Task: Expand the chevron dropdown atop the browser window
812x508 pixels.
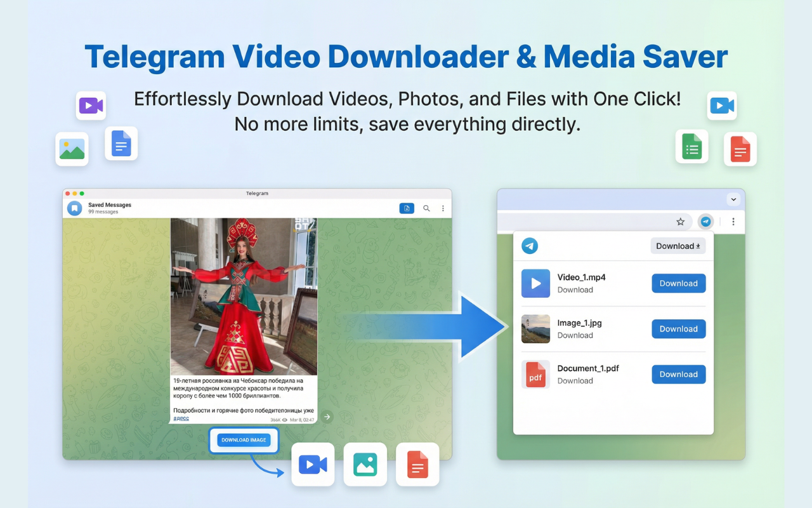Action: [x=733, y=199]
